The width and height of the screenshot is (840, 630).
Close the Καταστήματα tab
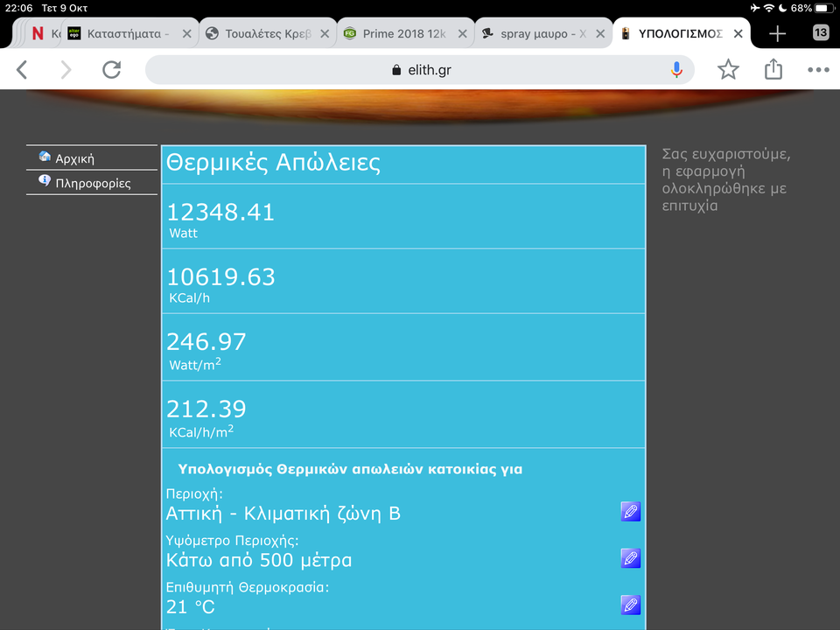tap(186, 34)
